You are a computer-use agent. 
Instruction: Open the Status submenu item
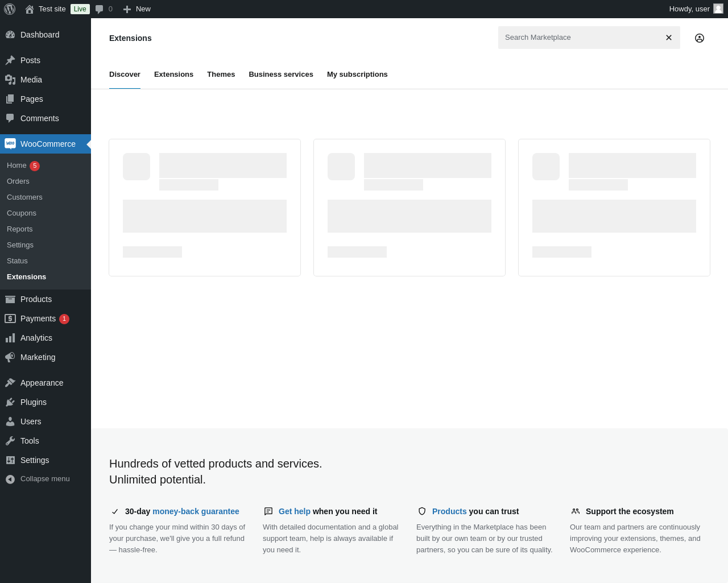(x=17, y=261)
